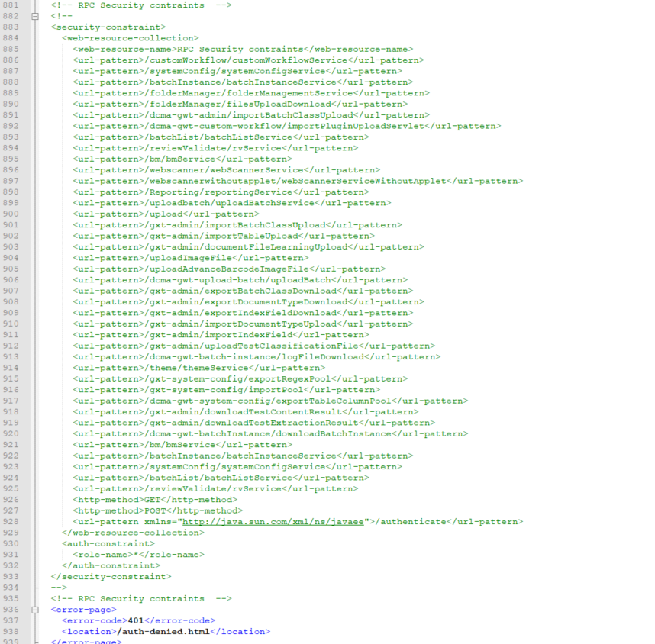Collapse the comment fold marker at line 882
This screenshot has width=655, height=644.
[35, 16]
